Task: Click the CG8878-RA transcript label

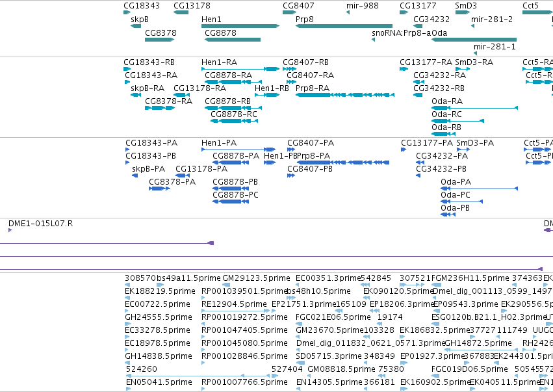Action: [x=229, y=75]
